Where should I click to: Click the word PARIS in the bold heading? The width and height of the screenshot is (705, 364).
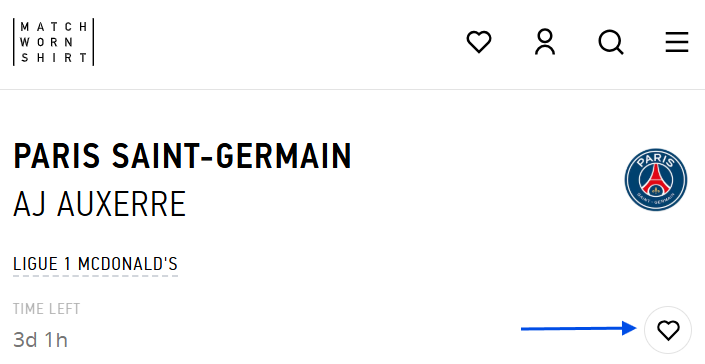point(57,156)
